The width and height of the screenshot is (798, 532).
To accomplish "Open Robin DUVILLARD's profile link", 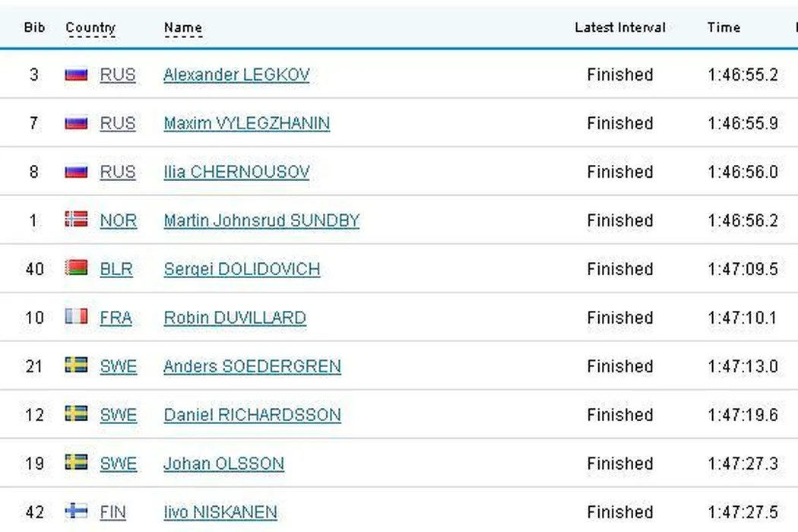I will 235,318.
